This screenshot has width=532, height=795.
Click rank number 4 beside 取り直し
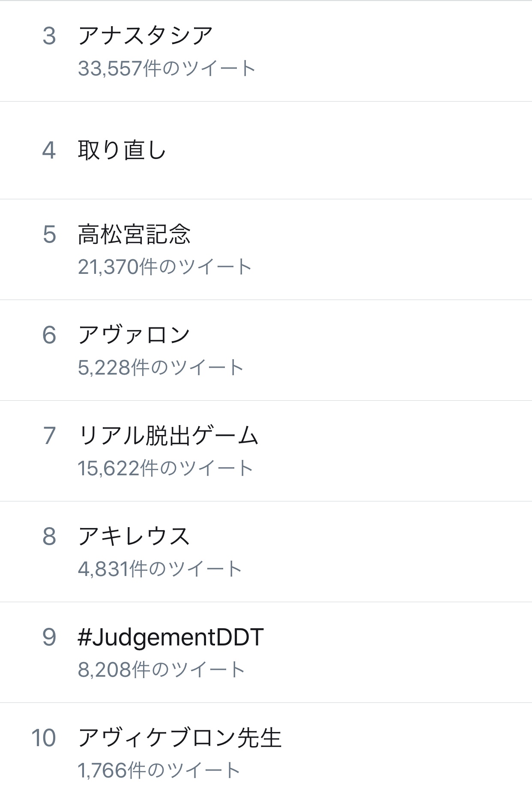pyautogui.click(x=49, y=150)
